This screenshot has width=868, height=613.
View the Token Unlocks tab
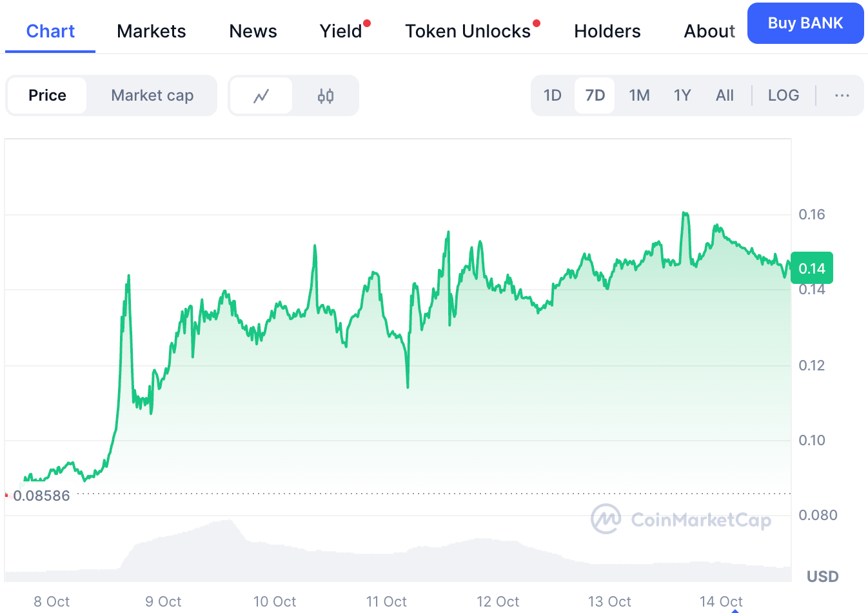tap(468, 31)
